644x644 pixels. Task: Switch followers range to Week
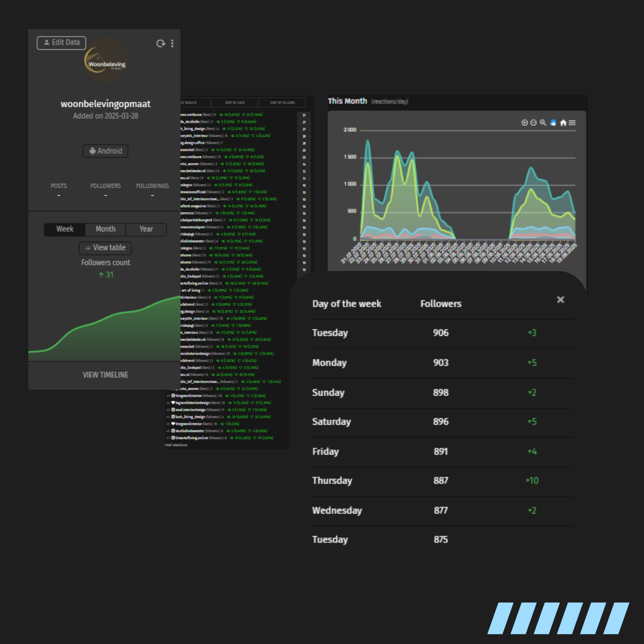tap(64, 229)
